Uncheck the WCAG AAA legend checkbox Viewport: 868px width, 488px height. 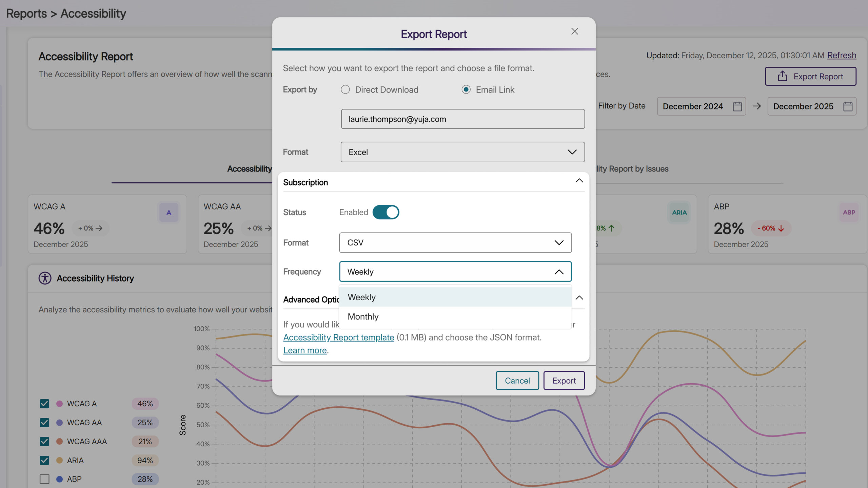44,442
